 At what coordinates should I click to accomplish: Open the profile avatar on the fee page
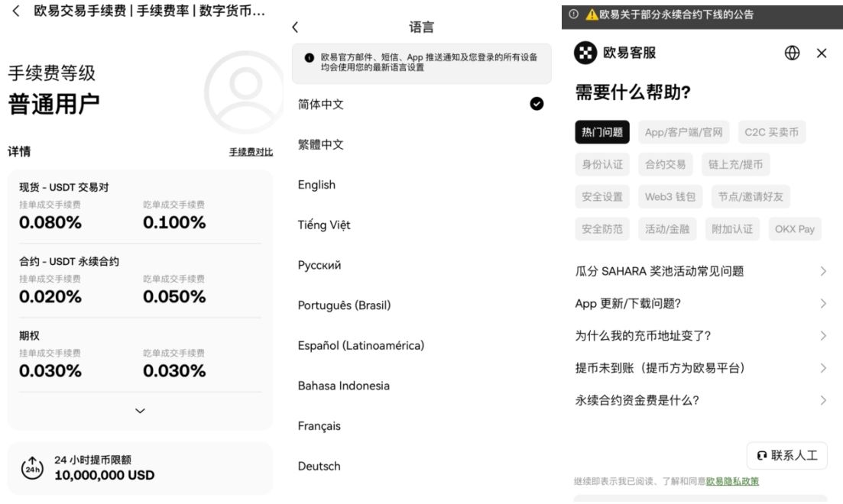243,88
